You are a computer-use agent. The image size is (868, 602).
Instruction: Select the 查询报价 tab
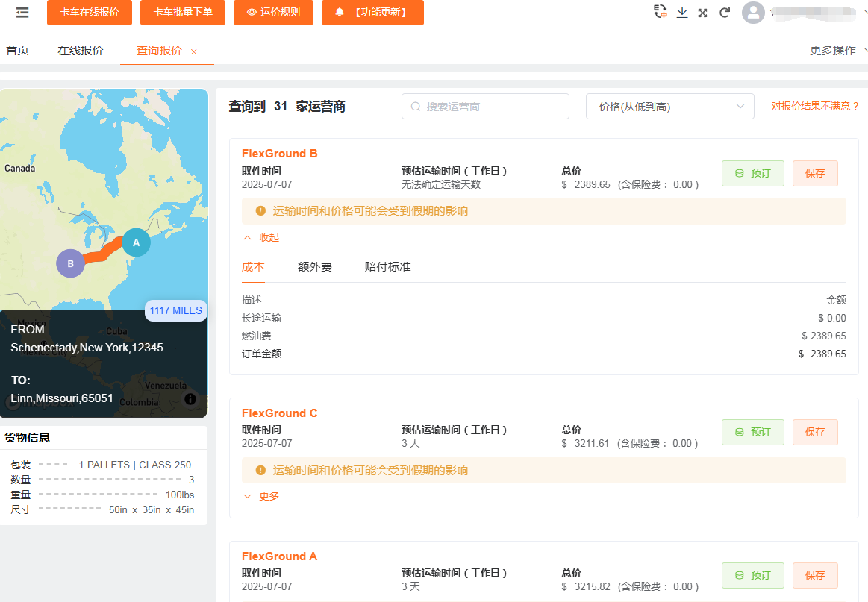[160, 50]
